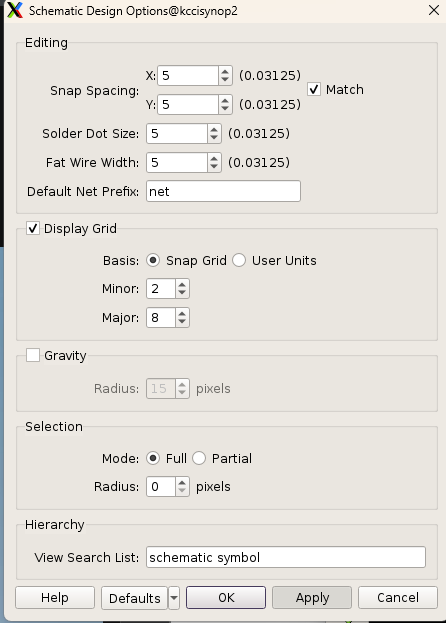Increase Selection Radius spinner up arrow
Screen dimensions: 446x623
[182, 482]
